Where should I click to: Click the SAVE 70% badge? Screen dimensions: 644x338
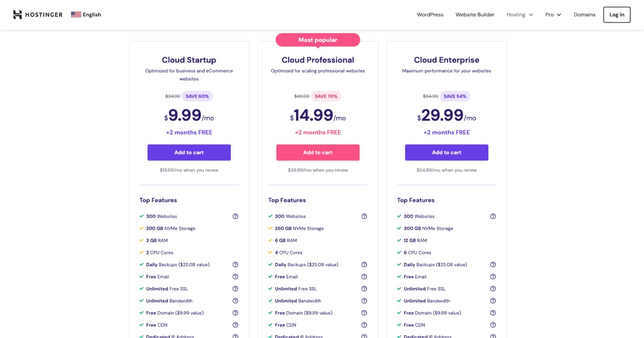[326, 96]
